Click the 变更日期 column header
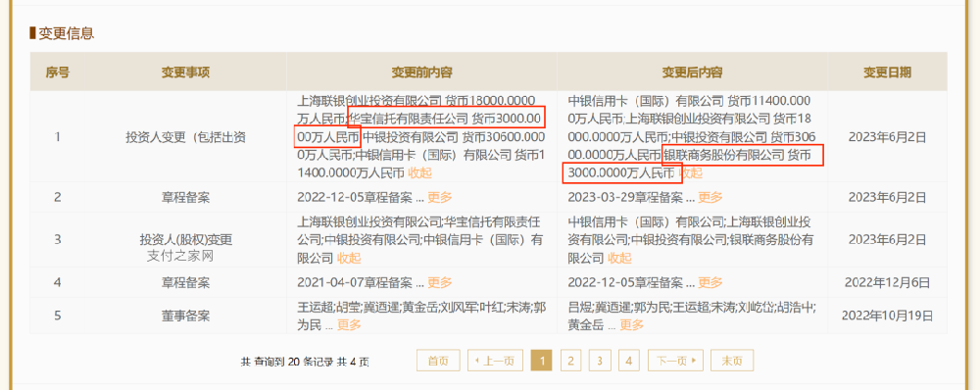Screen dimensions: 980x390 click(888, 73)
